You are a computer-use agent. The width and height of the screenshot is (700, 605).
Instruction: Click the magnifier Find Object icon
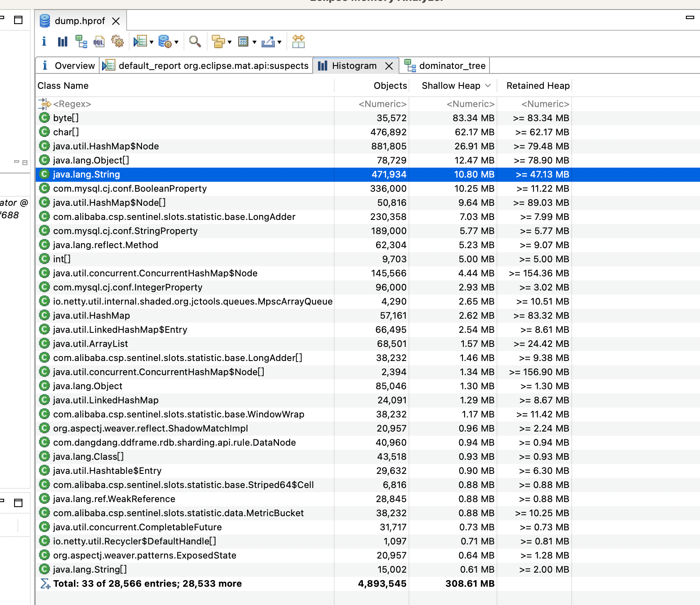[x=195, y=41]
